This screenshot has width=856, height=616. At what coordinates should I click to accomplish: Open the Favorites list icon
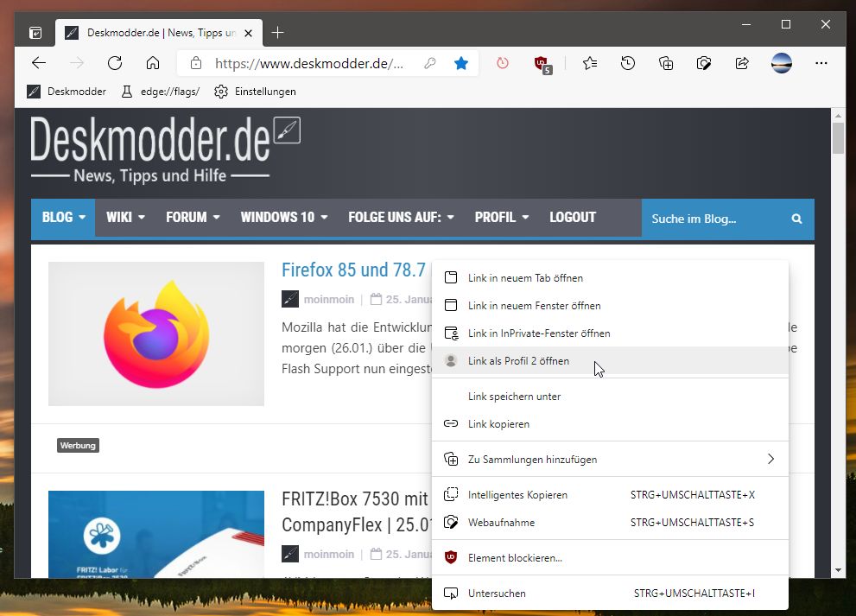pos(590,63)
